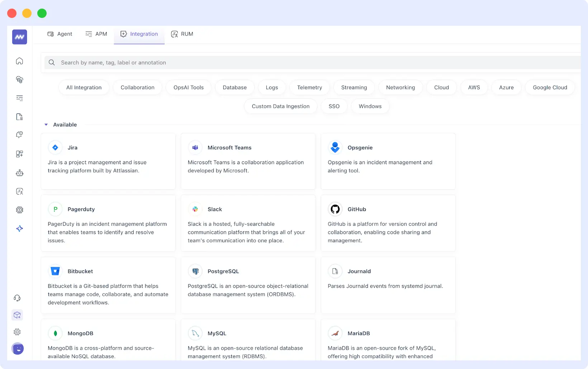Click the Opsgenie logo icon

[x=335, y=148]
